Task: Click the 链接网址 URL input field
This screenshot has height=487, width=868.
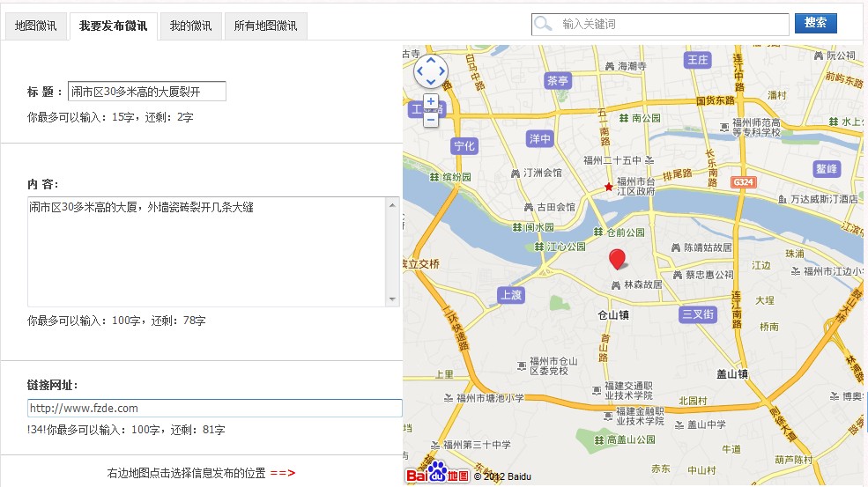Action: [215, 409]
